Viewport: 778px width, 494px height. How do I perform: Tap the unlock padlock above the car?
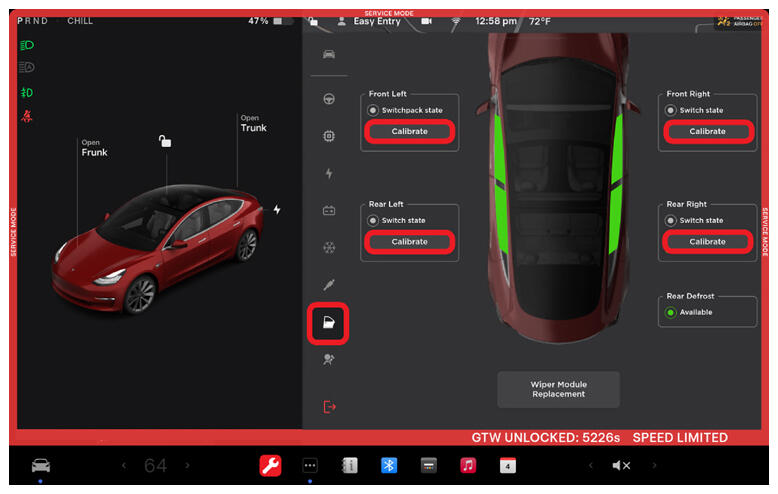(x=165, y=141)
